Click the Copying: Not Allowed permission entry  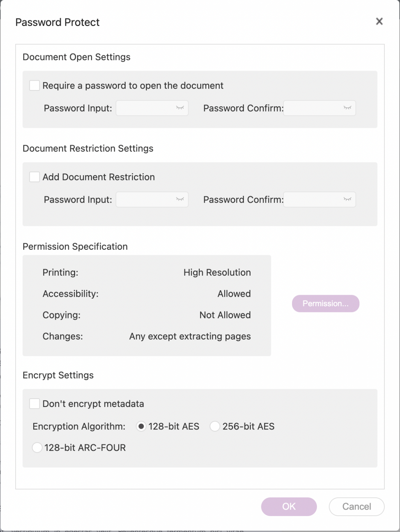[147, 315]
